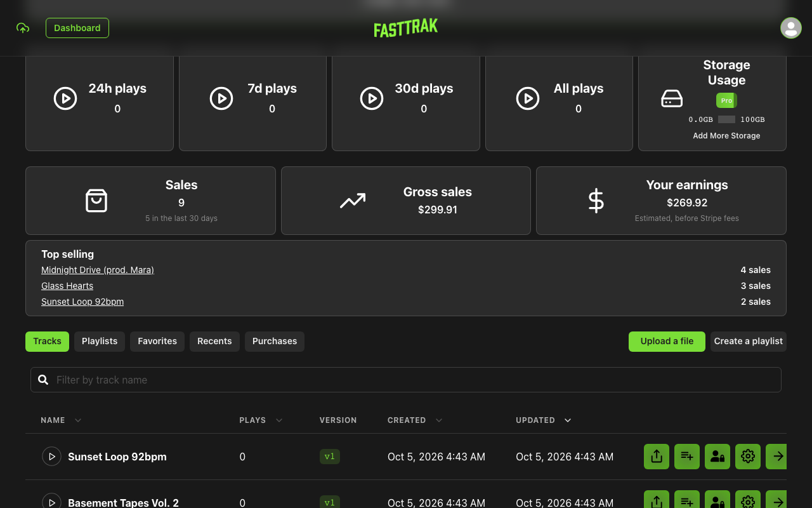Click the shopping bag icon in Sales card
This screenshot has width=812, height=508.
(x=96, y=201)
